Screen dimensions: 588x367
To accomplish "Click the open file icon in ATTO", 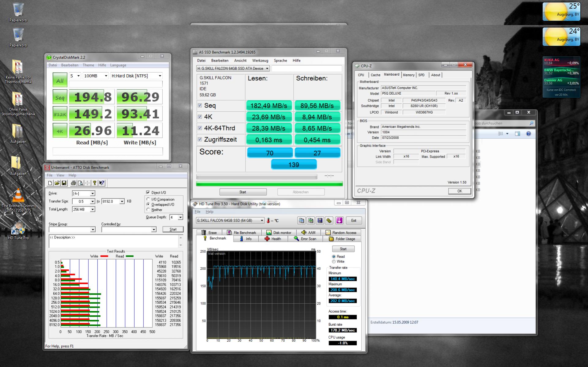I will (x=57, y=183).
